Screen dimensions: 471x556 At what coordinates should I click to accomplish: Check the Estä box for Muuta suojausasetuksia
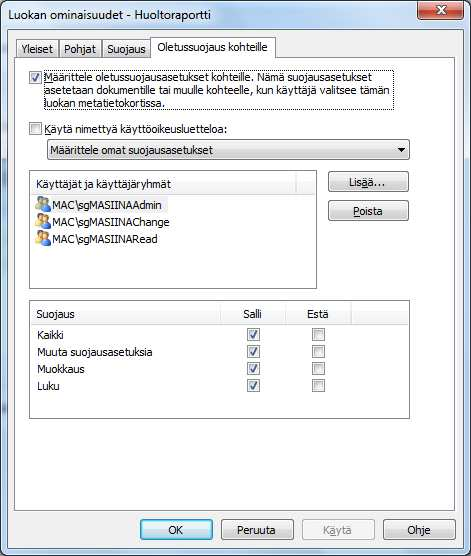[x=318, y=351]
